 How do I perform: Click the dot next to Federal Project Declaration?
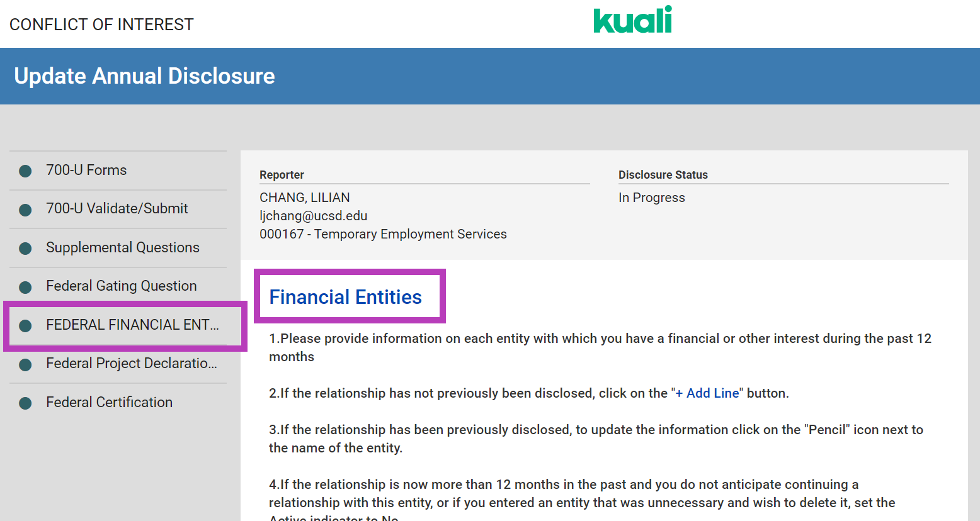(x=25, y=363)
